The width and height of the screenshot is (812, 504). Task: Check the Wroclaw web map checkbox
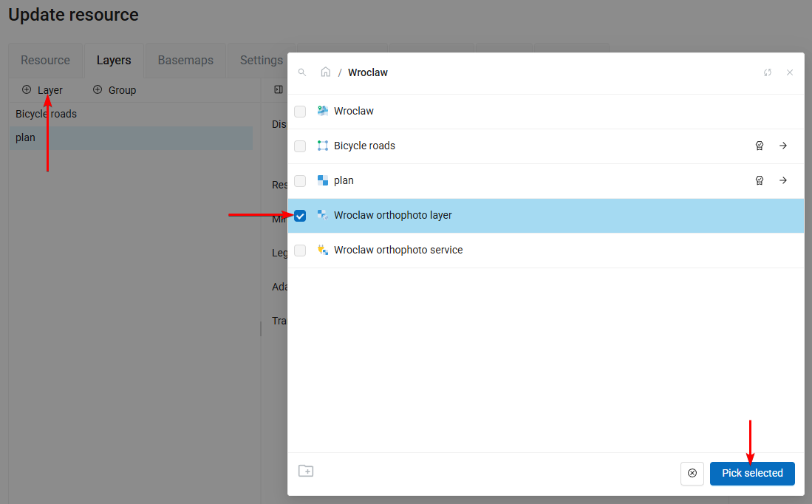click(x=300, y=112)
